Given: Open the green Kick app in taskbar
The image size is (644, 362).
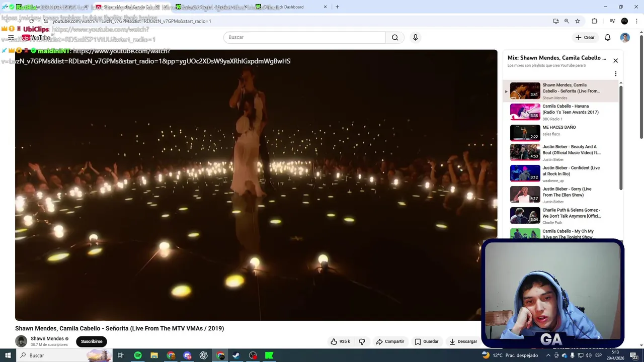Looking at the screenshot, I should pyautogui.click(x=269, y=355).
